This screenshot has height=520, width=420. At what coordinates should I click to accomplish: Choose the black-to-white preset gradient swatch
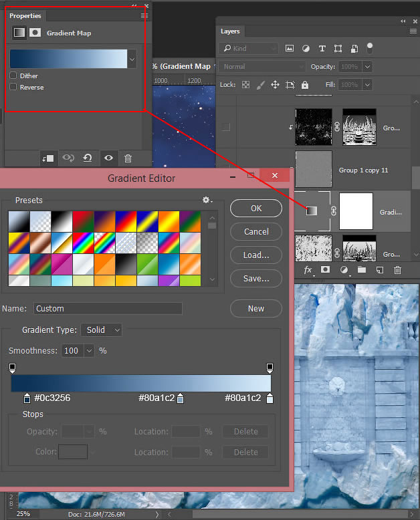point(62,222)
